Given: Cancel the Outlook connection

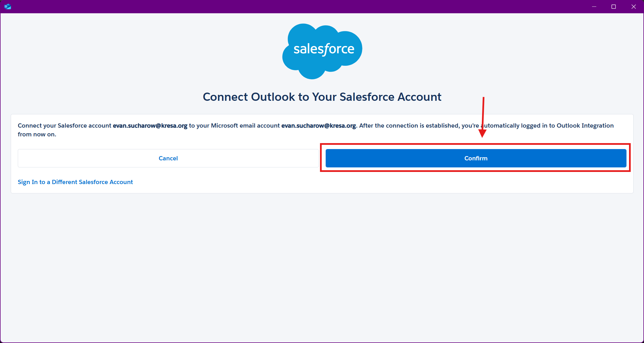Looking at the screenshot, I should coord(168,158).
